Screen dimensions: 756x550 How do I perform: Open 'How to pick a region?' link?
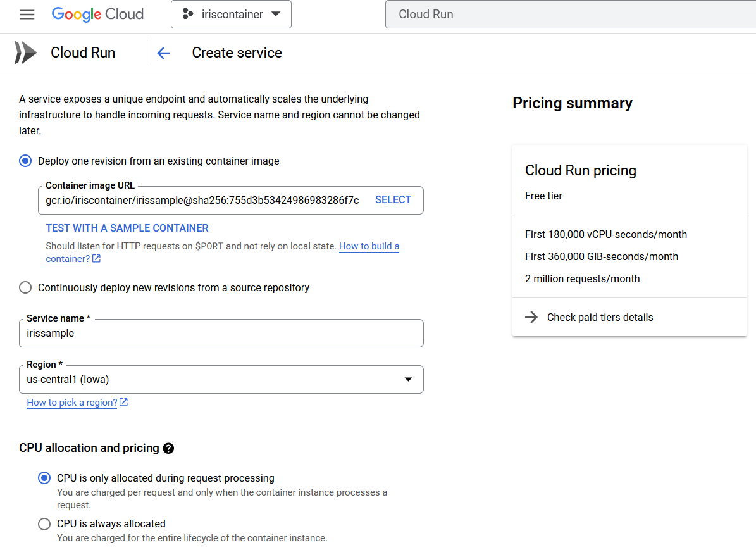pos(72,403)
